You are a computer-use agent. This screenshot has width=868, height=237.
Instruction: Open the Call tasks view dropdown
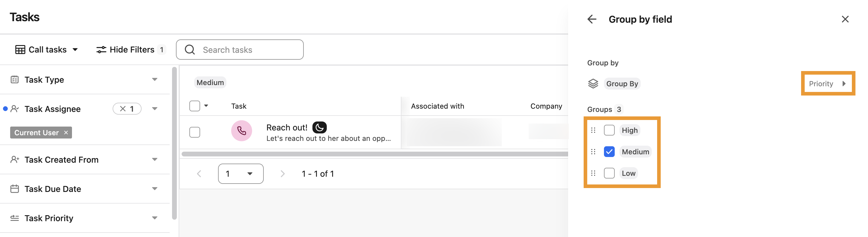(x=47, y=50)
